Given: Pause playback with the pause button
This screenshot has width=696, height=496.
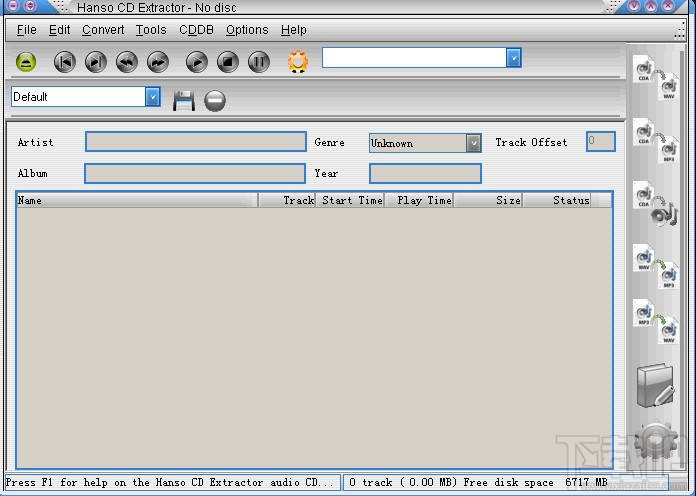Looking at the screenshot, I should coord(259,62).
